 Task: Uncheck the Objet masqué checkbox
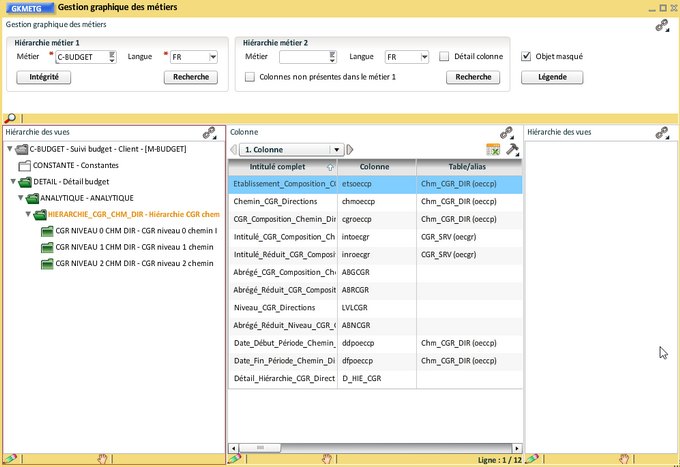527,57
